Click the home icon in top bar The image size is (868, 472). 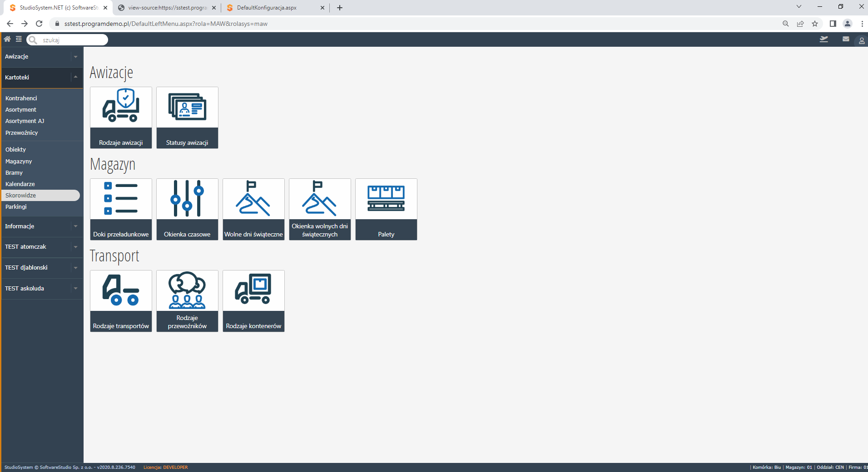point(7,39)
